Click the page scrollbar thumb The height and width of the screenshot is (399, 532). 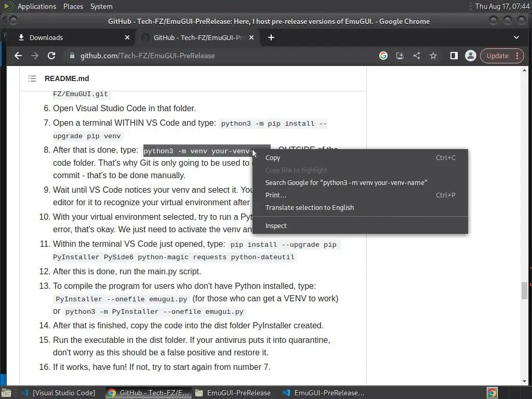coord(525,290)
